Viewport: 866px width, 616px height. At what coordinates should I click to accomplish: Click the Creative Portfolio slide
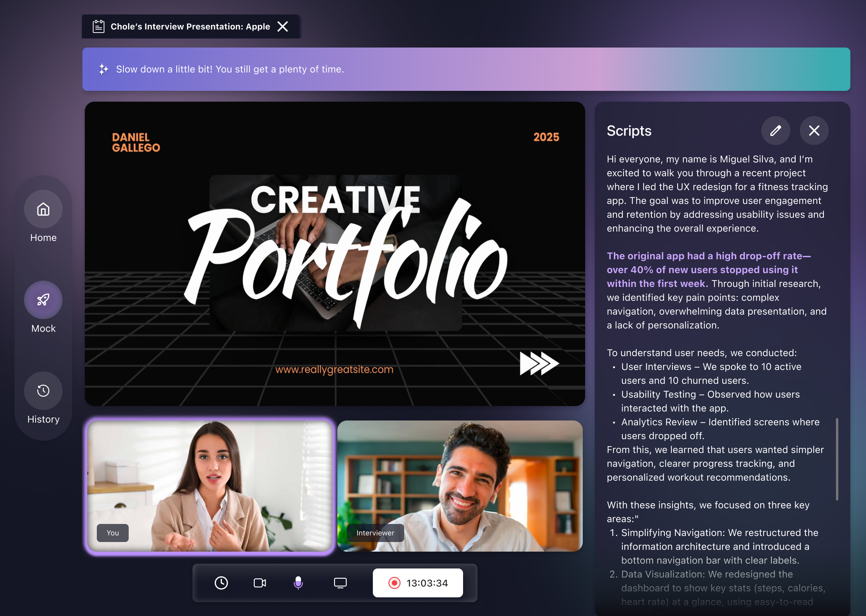[335, 254]
